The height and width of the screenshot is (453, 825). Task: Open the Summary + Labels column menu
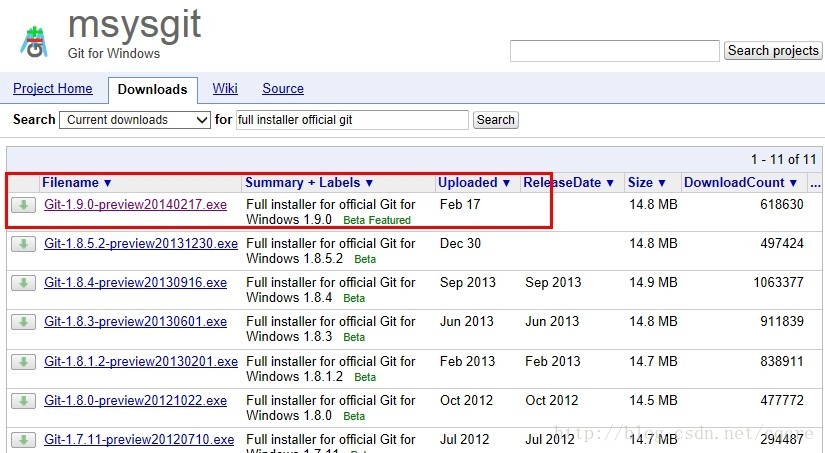309,183
